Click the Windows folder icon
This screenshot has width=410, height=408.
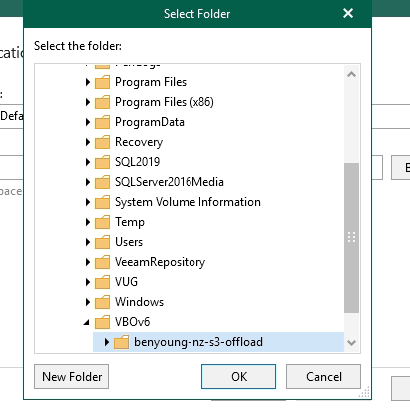(102, 302)
